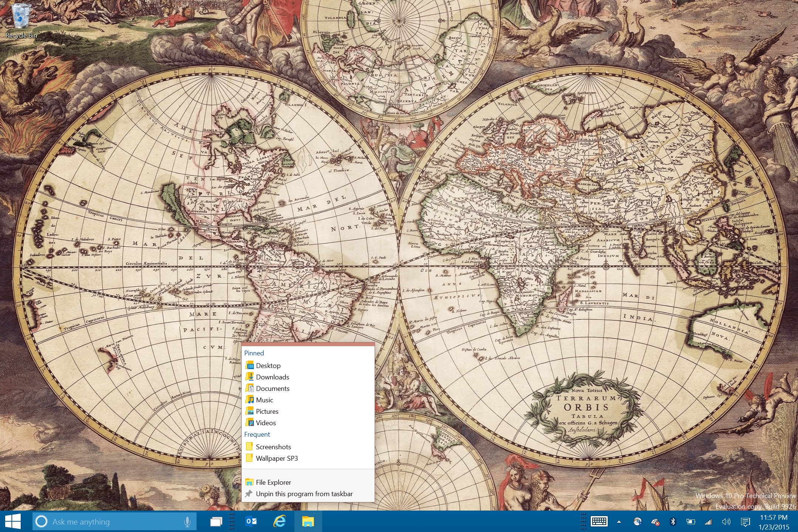Click the Music note folder icon

(250, 400)
